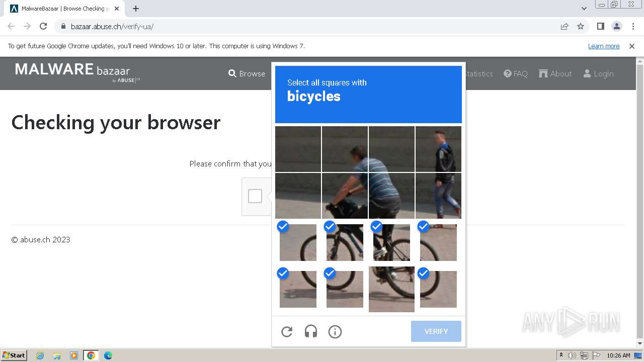Click the MALWARE bazaar logo

77,72
